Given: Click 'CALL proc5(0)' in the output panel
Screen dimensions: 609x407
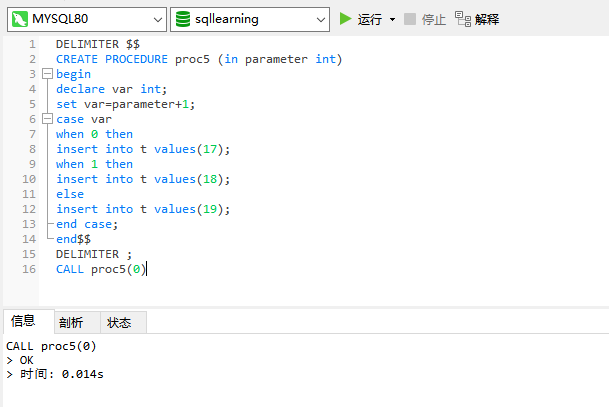Looking at the screenshot, I should pyautogui.click(x=51, y=346).
